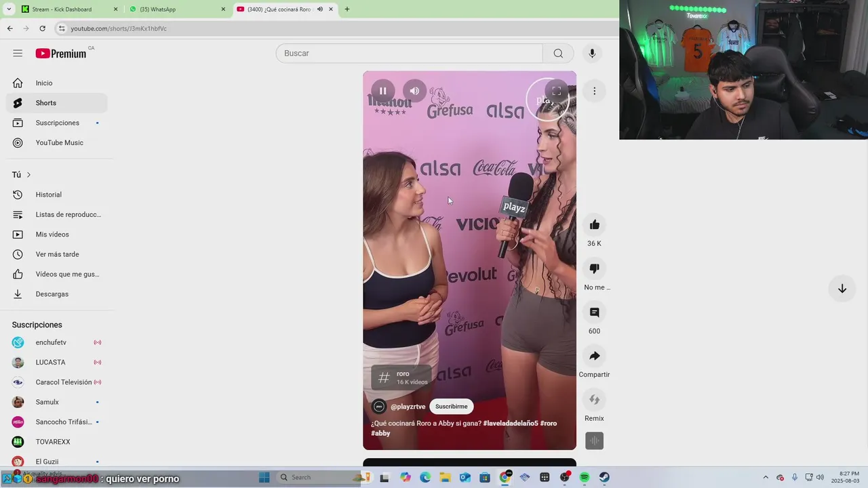This screenshot has width=868, height=488.
Task: Enter fullscreen on the Short
Action: [x=556, y=91]
